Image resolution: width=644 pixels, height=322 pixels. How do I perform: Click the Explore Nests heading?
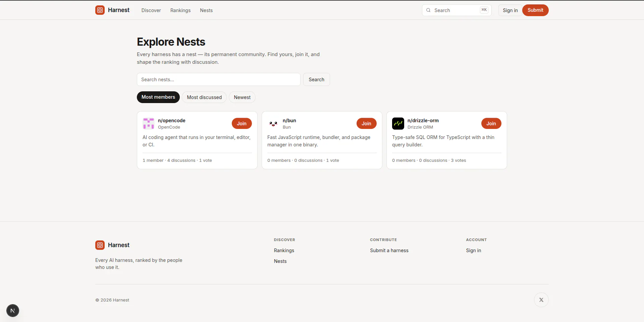171,42
